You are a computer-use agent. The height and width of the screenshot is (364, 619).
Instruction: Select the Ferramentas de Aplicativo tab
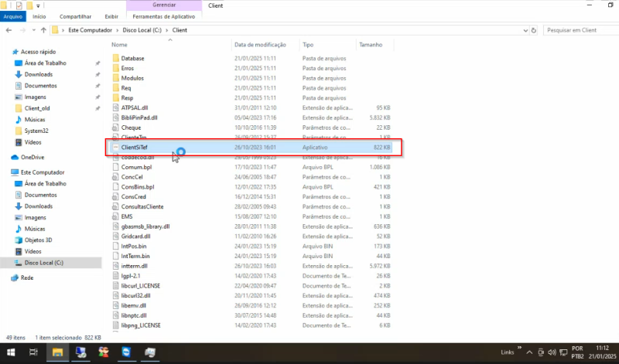164,16
